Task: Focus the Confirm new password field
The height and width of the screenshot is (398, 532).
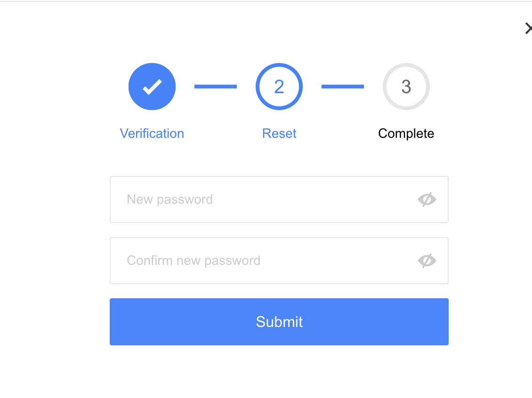Action: (x=279, y=260)
